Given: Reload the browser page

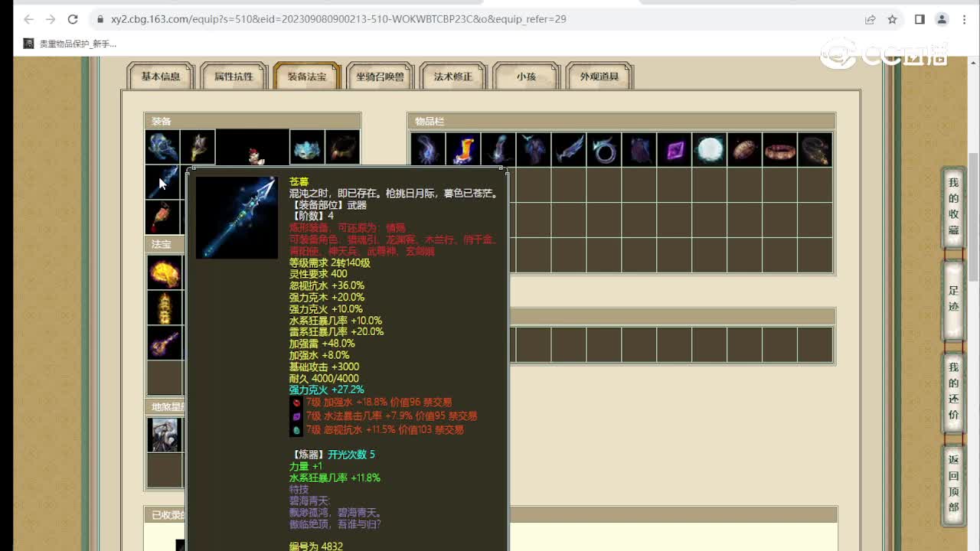Looking at the screenshot, I should point(73,19).
